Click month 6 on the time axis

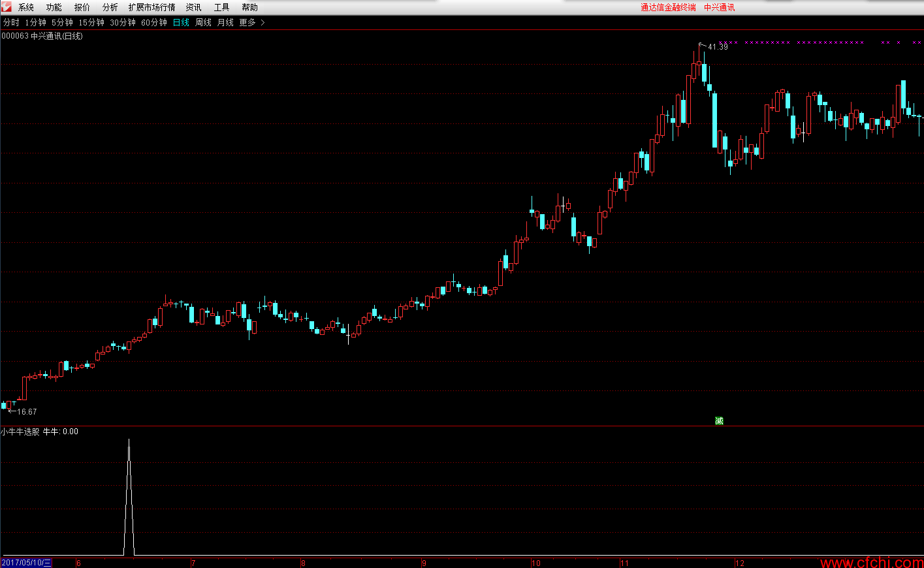point(78,563)
